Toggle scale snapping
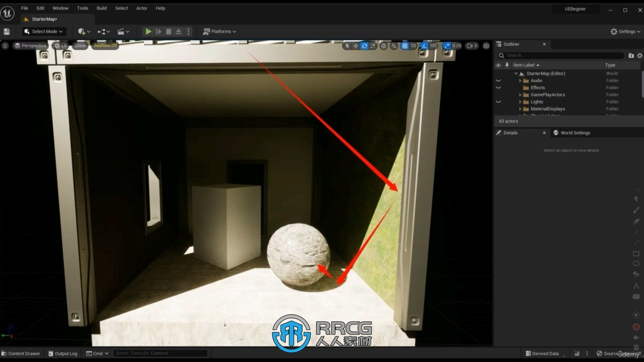 446,46
